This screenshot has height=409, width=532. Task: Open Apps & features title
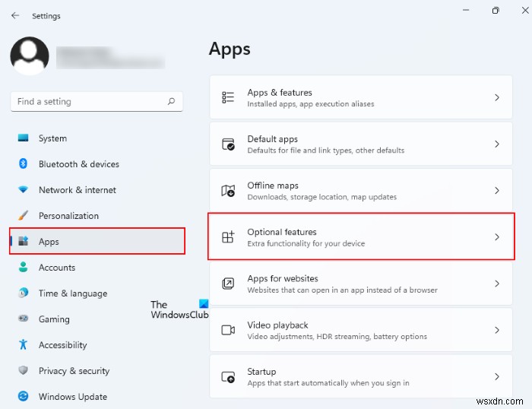[x=280, y=92]
